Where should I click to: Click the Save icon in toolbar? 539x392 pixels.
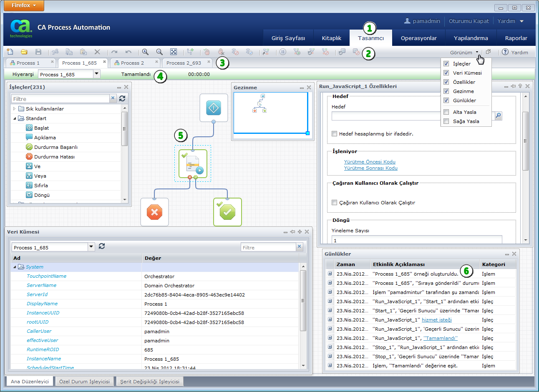click(38, 52)
